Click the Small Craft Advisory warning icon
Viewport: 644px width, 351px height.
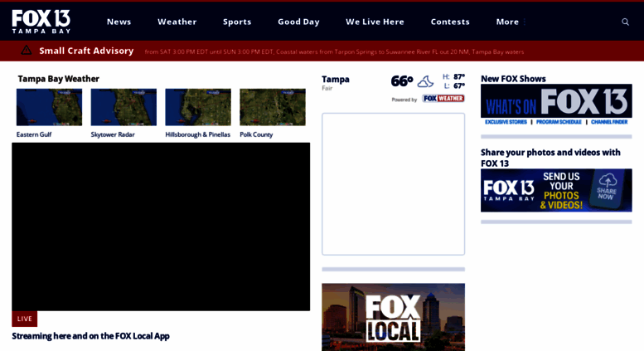point(27,51)
